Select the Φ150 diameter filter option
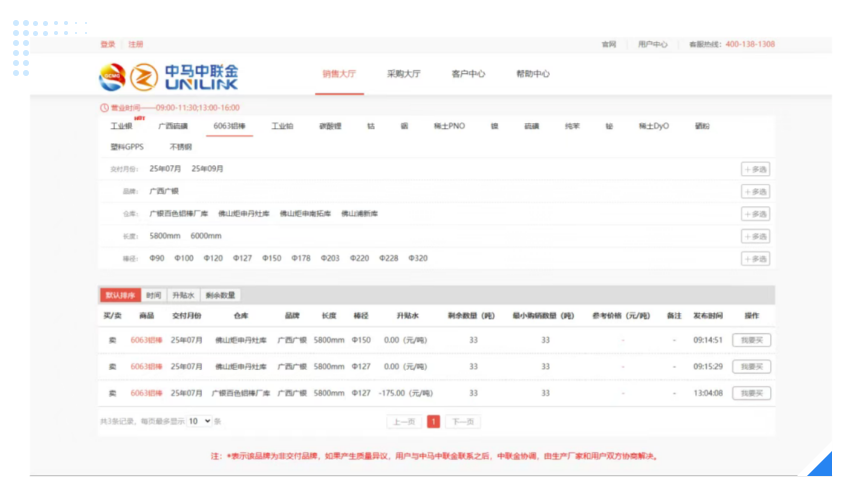This screenshot has height=485, width=844. [x=272, y=258]
